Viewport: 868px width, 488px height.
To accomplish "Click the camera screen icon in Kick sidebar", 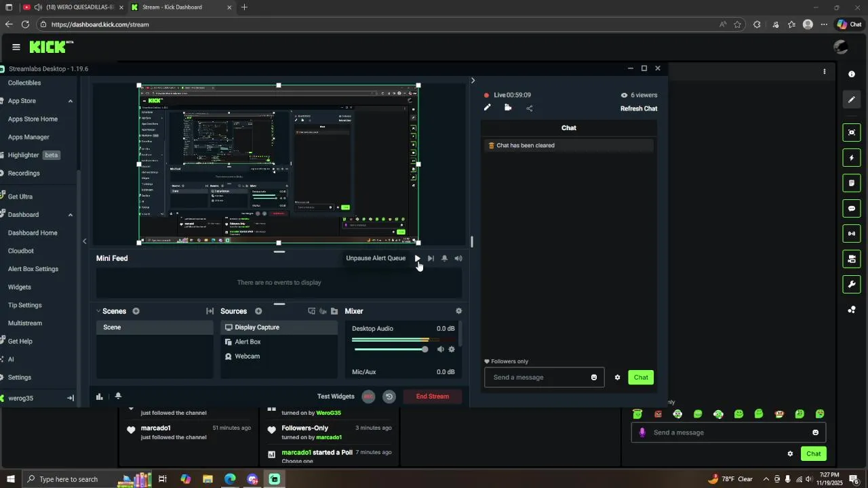I will coord(852,259).
